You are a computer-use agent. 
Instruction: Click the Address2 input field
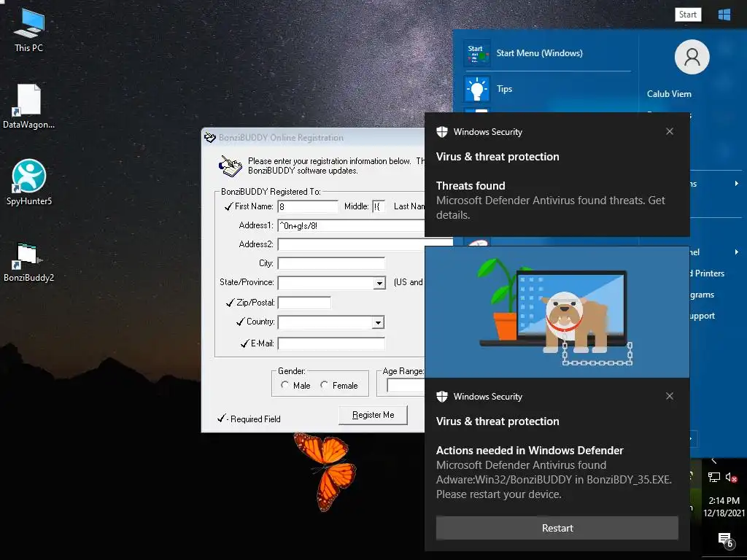pyautogui.click(x=351, y=245)
